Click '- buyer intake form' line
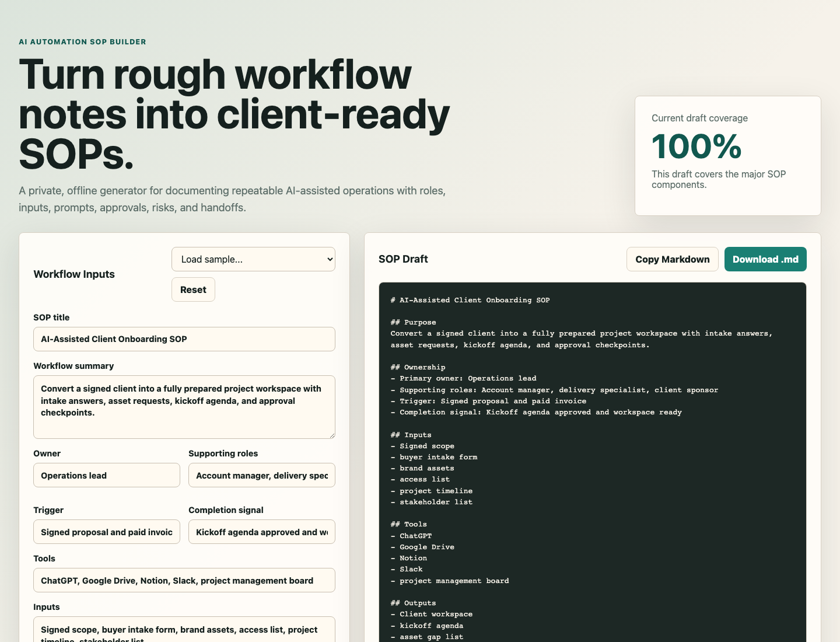The height and width of the screenshot is (642, 840). pyautogui.click(x=433, y=457)
